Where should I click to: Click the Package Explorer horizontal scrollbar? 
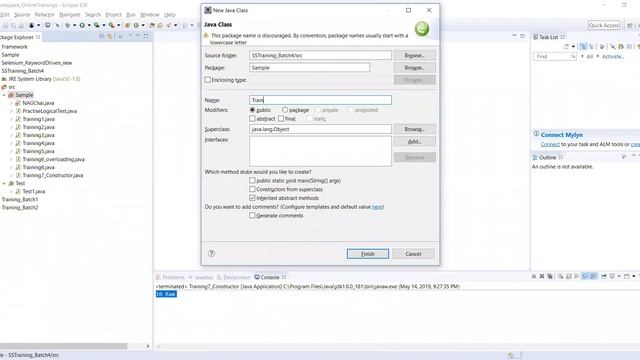64,346
